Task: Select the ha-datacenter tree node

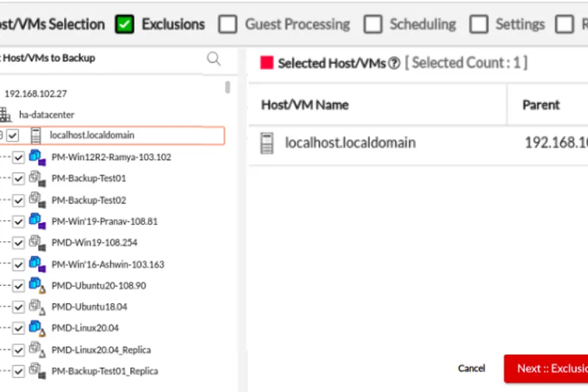Action: [46, 115]
